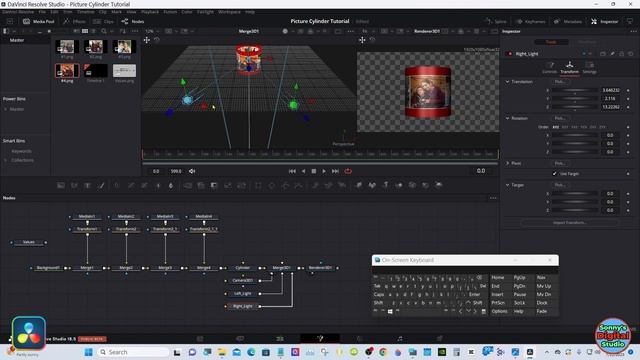
Task: Add a Rectangle mask tool from the toolbar
Action: click(258, 185)
